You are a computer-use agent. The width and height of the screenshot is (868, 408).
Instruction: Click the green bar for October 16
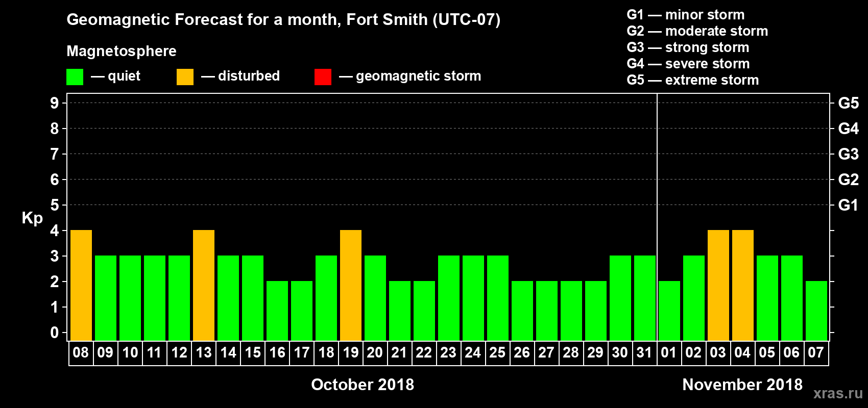click(x=277, y=311)
